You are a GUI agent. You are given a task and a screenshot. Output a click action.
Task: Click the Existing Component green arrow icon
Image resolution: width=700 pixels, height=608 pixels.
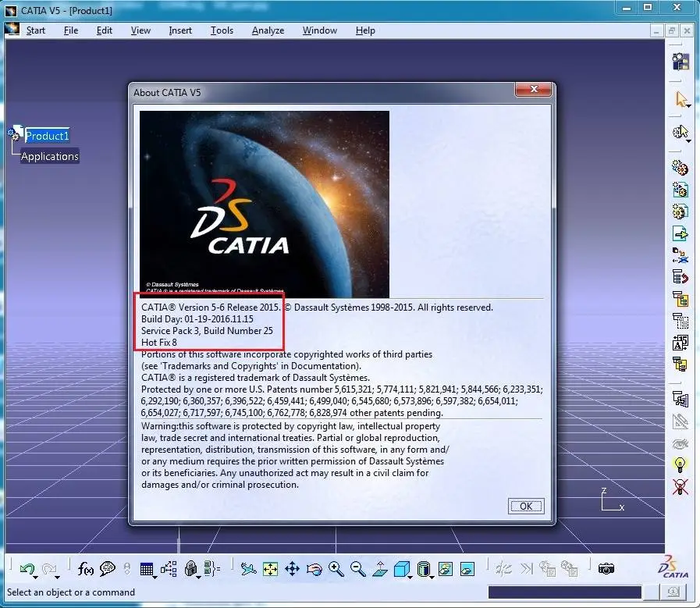[x=680, y=233]
